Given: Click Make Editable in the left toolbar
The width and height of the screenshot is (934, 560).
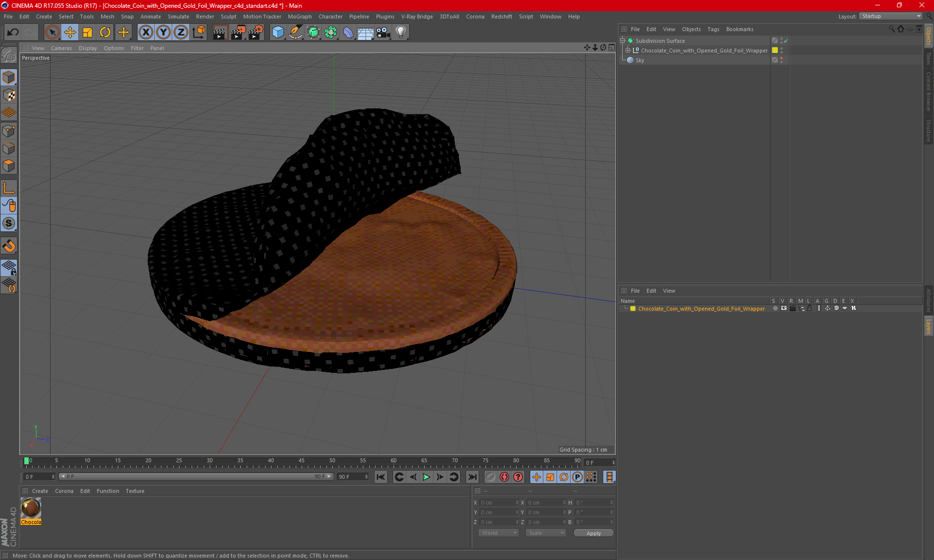Looking at the screenshot, I should (x=9, y=55).
